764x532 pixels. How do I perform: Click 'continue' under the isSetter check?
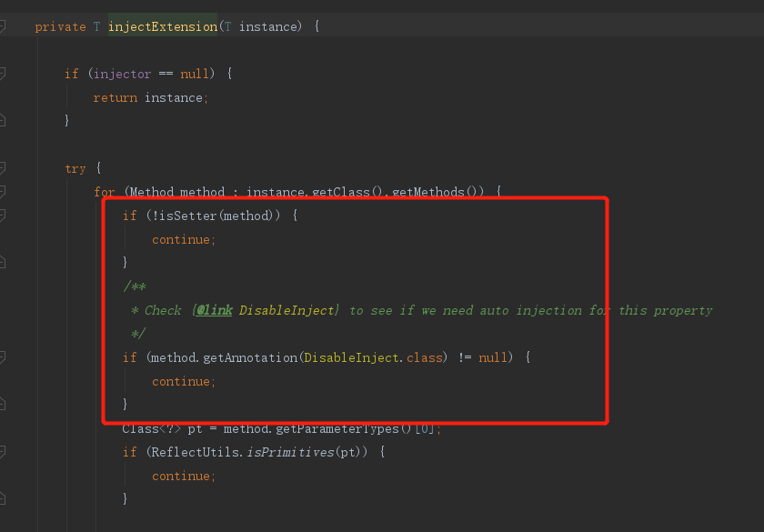pyautogui.click(x=181, y=239)
